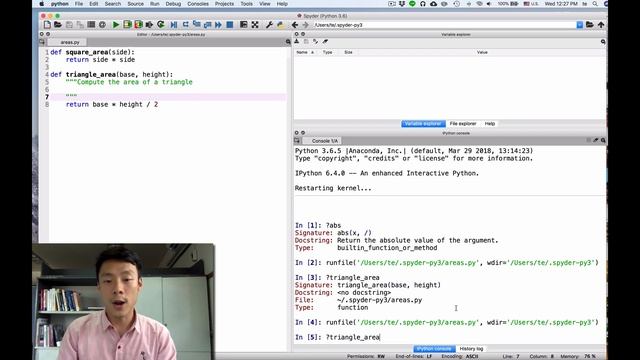Screen dimensions: 640x360
Task: Click the back arrow next to working directory
Action: tap(295, 25)
